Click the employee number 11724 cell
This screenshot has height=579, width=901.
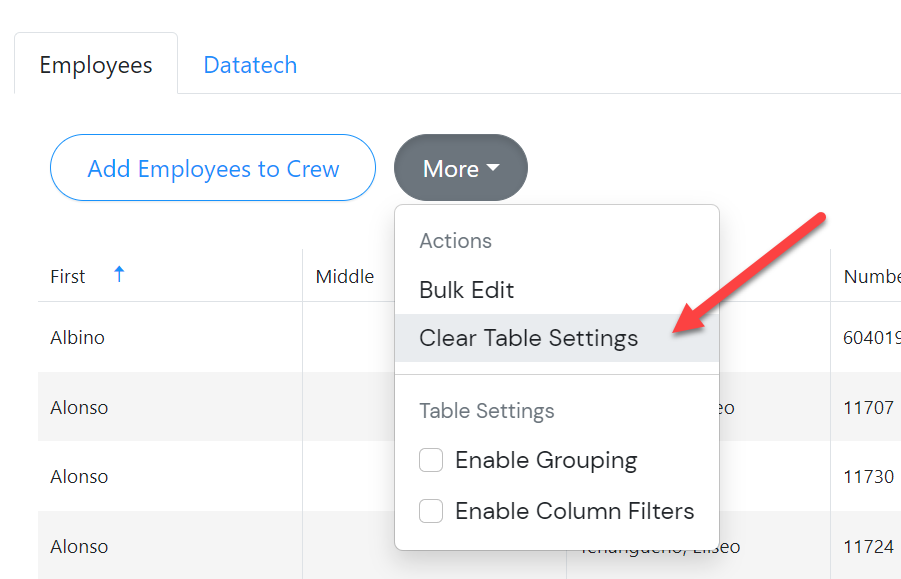tap(868, 547)
